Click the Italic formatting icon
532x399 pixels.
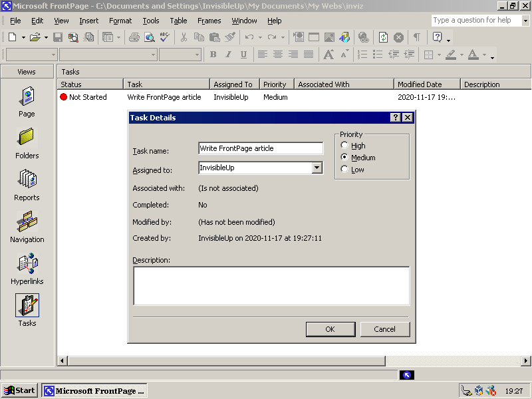(228, 55)
